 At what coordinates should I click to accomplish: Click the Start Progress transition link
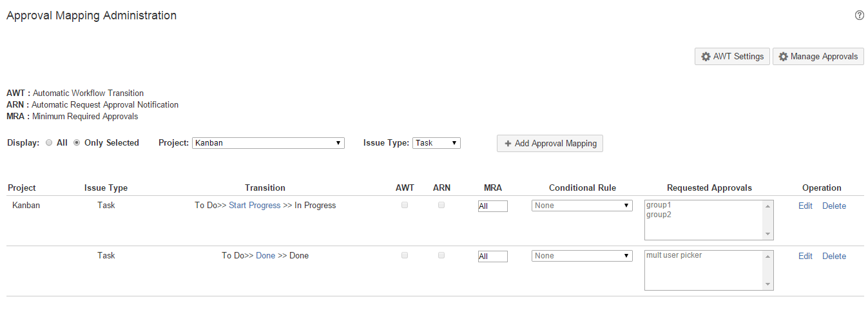(255, 206)
